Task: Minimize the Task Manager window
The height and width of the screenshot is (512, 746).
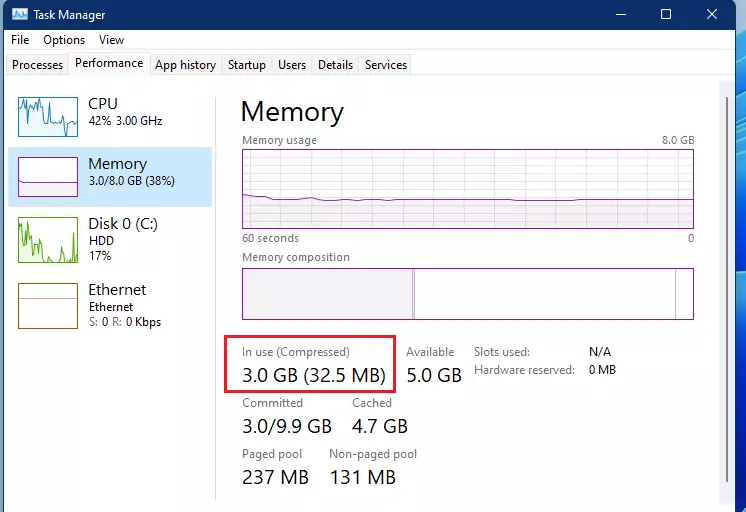Action: click(621, 14)
